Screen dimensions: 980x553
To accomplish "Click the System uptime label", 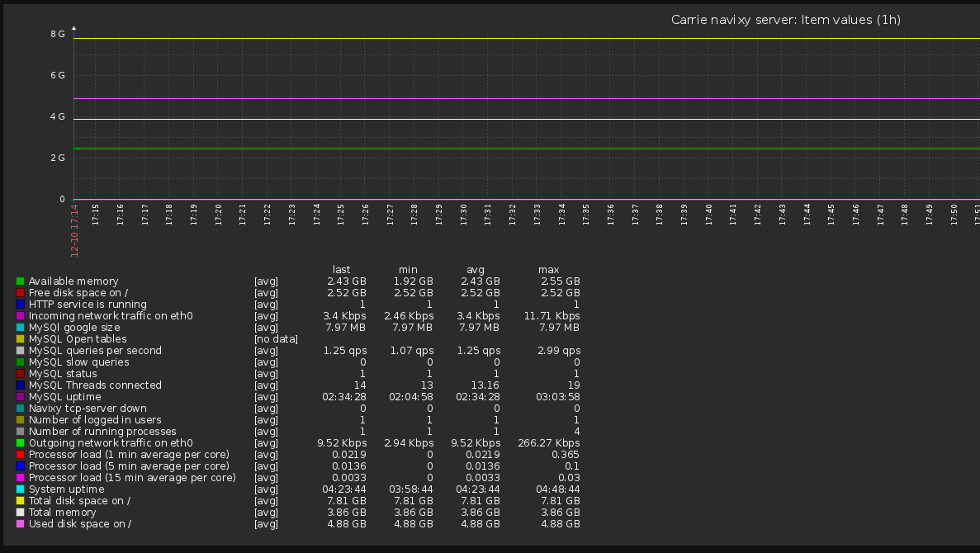I will point(66,489).
